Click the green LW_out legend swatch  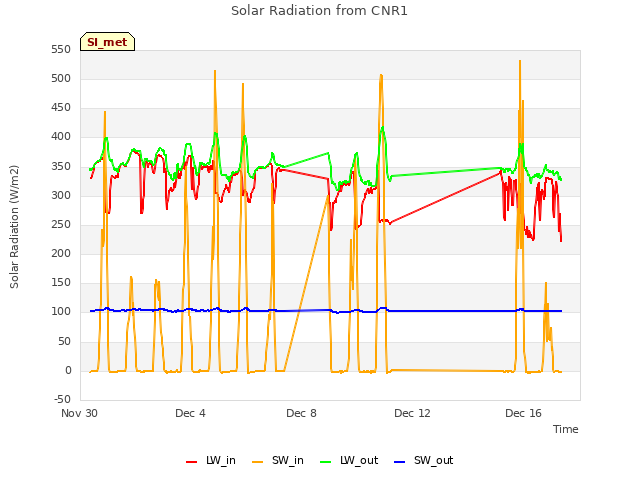tap(326, 462)
